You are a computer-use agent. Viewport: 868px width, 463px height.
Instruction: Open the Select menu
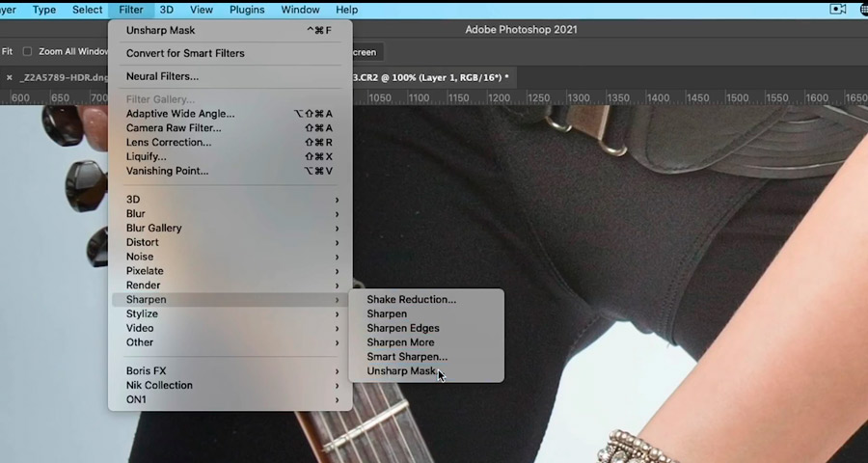coord(87,10)
